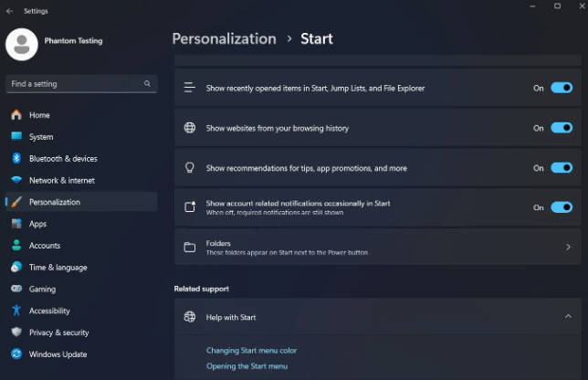Go back to Personalization breadcrumb
Image resolution: width=588 pixels, height=380 pixels.
[x=224, y=39]
